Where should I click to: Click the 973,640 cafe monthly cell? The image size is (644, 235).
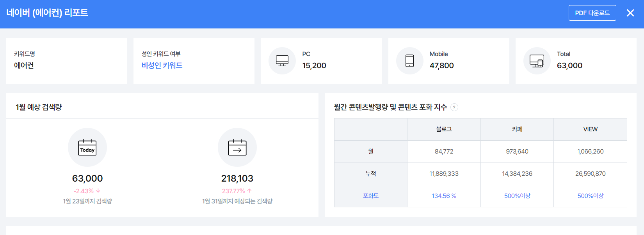[x=517, y=152]
